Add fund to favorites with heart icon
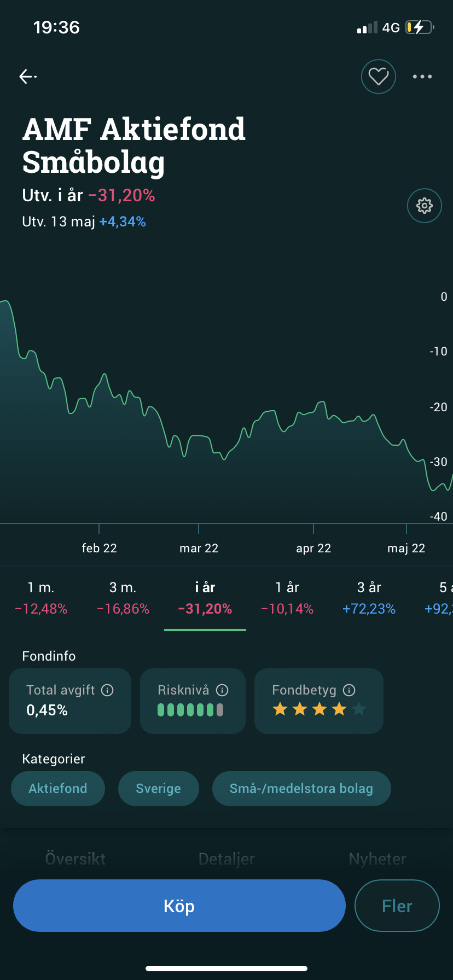The height and width of the screenshot is (980, 453). click(378, 77)
